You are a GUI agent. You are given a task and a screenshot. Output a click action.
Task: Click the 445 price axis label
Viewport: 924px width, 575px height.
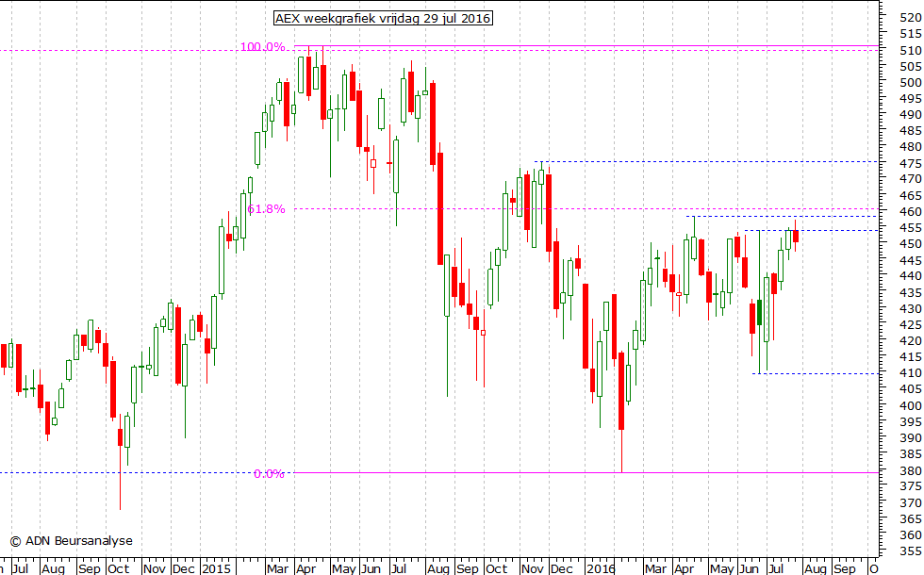(x=911, y=260)
